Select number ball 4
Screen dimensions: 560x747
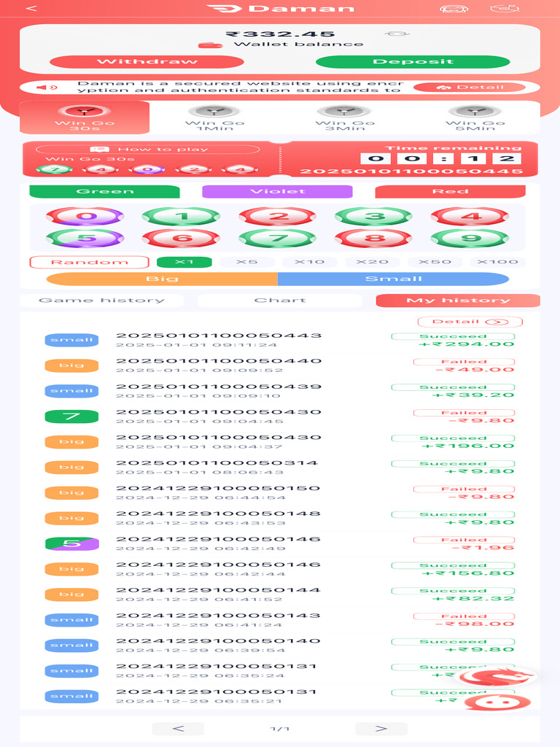(x=470, y=216)
